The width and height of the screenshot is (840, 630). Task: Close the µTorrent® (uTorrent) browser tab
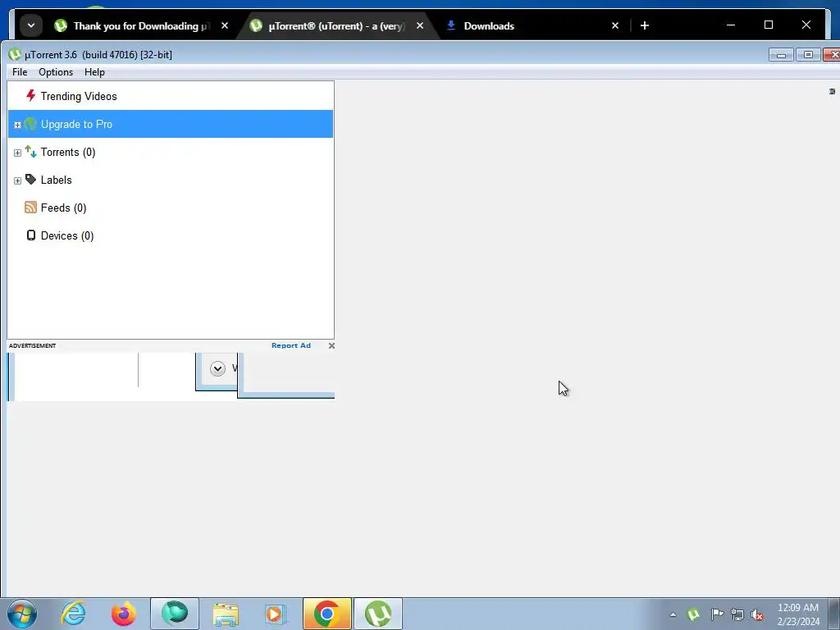(420, 25)
